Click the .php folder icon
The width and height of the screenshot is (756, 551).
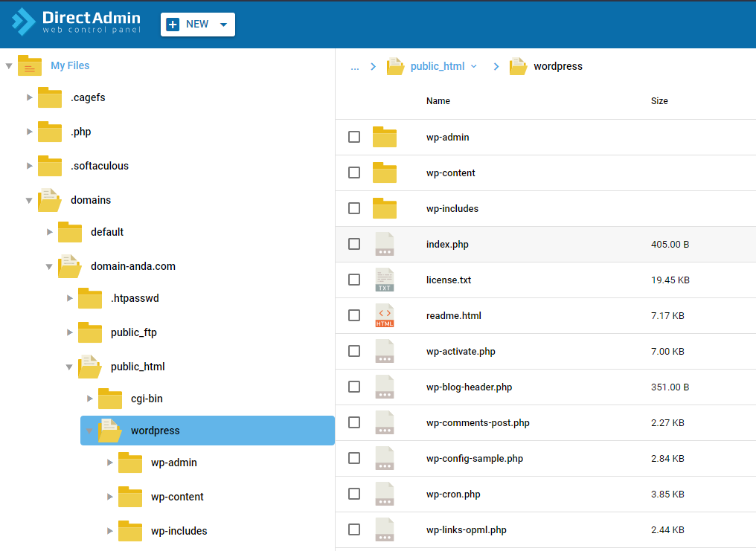(x=50, y=132)
